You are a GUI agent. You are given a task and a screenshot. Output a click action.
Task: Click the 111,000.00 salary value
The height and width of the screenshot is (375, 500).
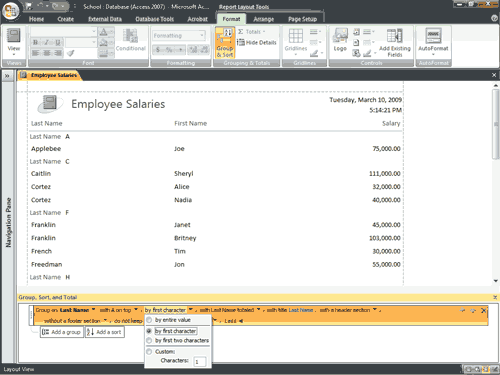click(385, 174)
